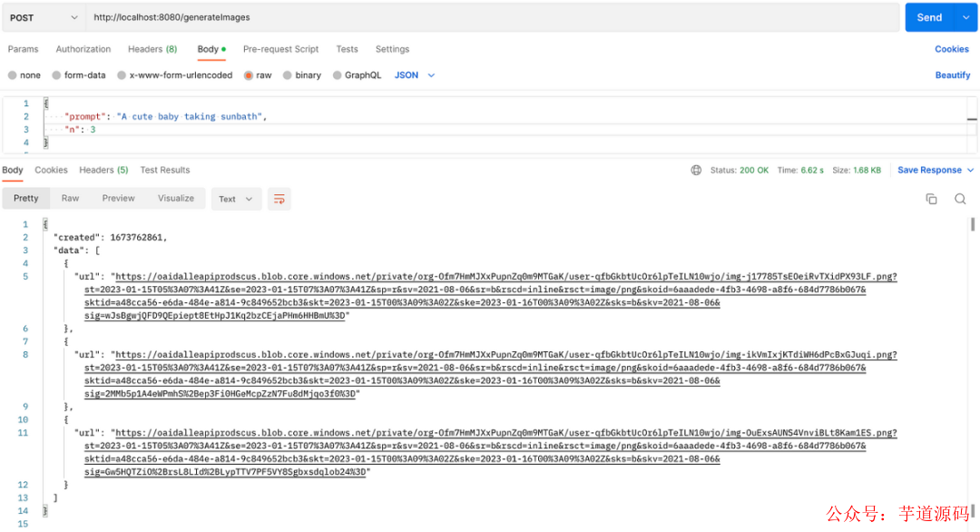Open the first image URL ending PX93LF.png
Viewport: 980px width, 532px height.
pos(491,296)
